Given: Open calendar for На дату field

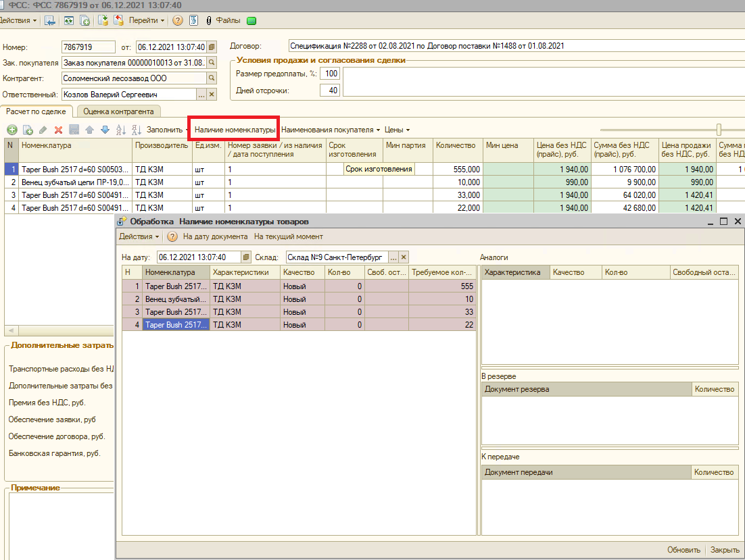Looking at the screenshot, I should (x=245, y=257).
